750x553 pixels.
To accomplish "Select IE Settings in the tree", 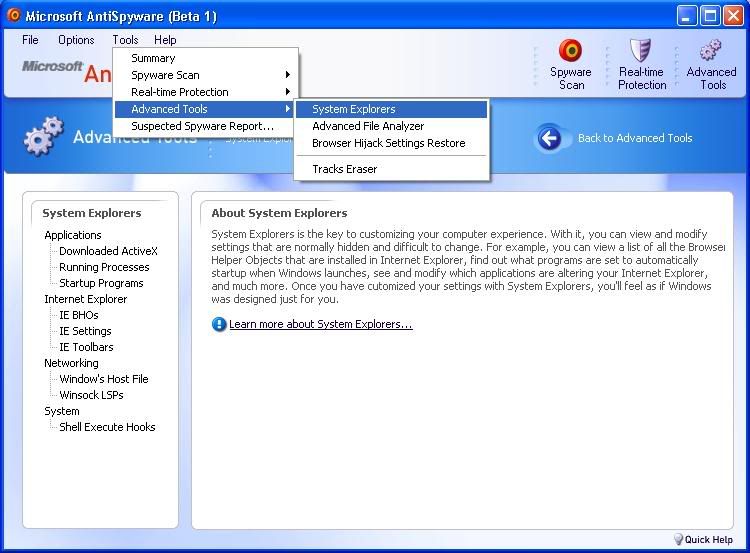I will pos(85,331).
